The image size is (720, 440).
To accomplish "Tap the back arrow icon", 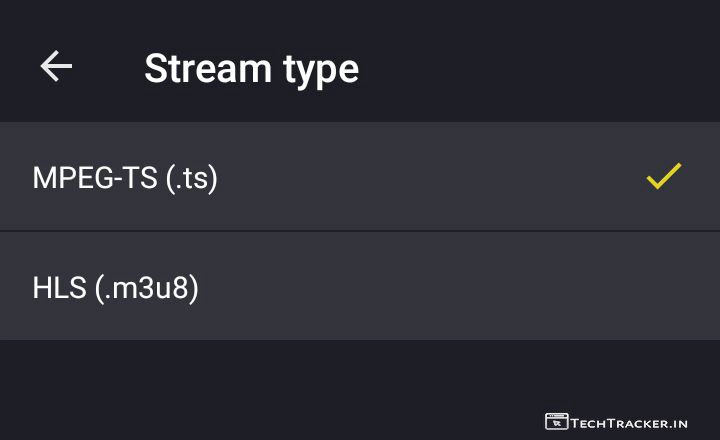I will point(56,67).
